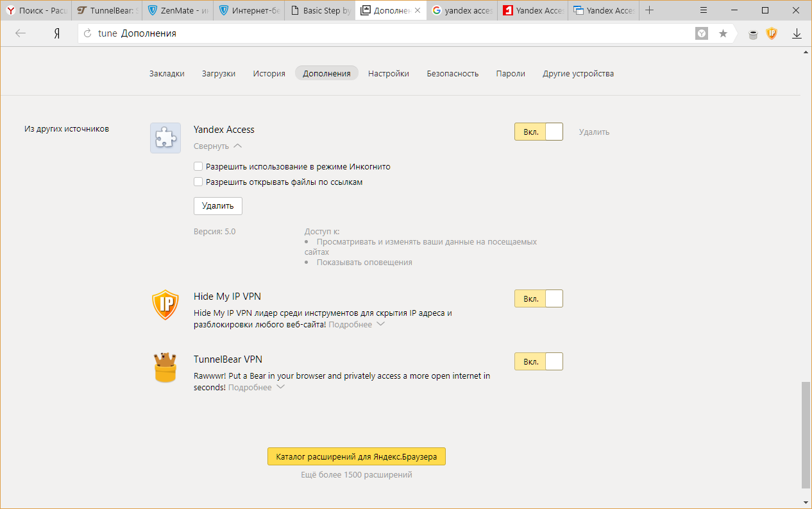The width and height of the screenshot is (812, 509).
Task: Bookmark this page with the star icon
Action: (x=723, y=33)
